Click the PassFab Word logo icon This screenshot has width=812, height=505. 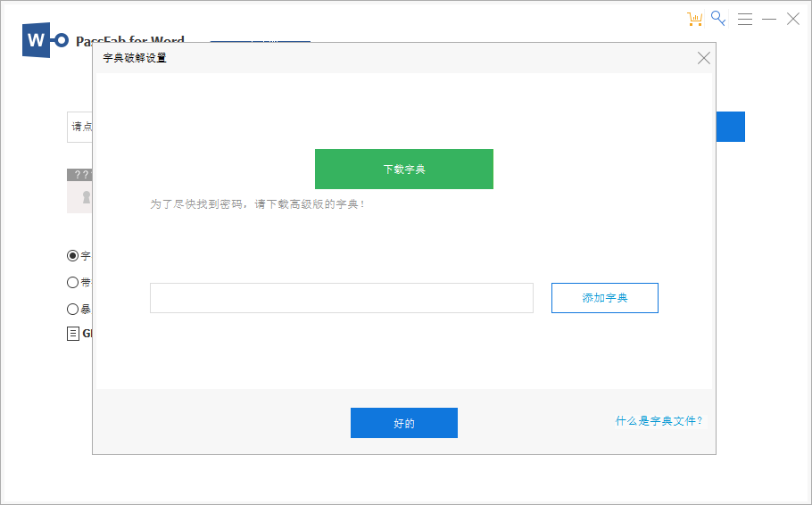45,40
